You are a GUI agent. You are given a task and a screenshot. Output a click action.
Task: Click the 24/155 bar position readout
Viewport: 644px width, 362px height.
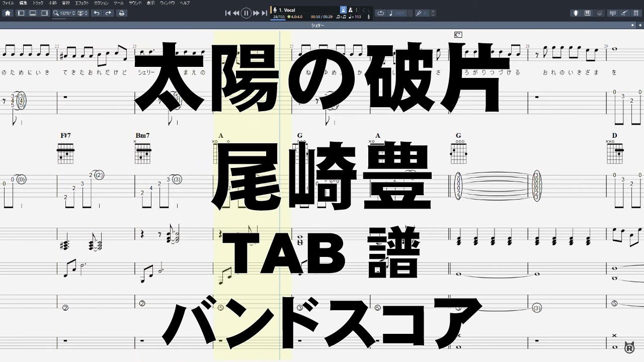click(x=279, y=17)
